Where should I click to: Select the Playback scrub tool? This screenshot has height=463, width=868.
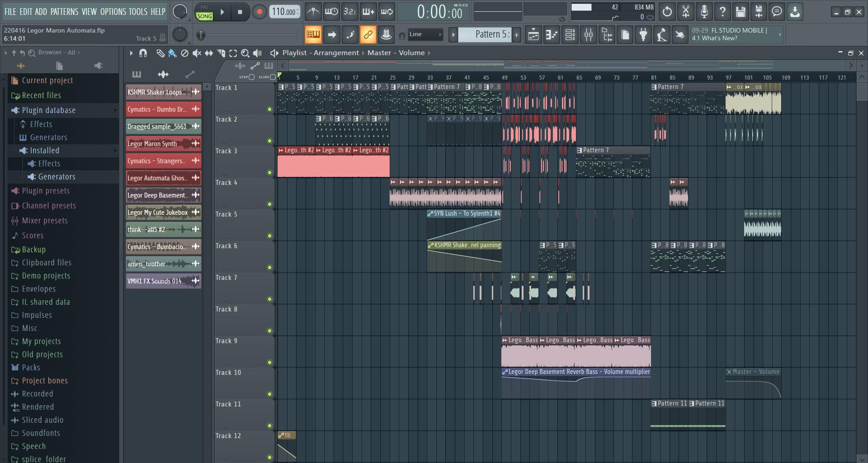pyautogui.click(x=257, y=53)
